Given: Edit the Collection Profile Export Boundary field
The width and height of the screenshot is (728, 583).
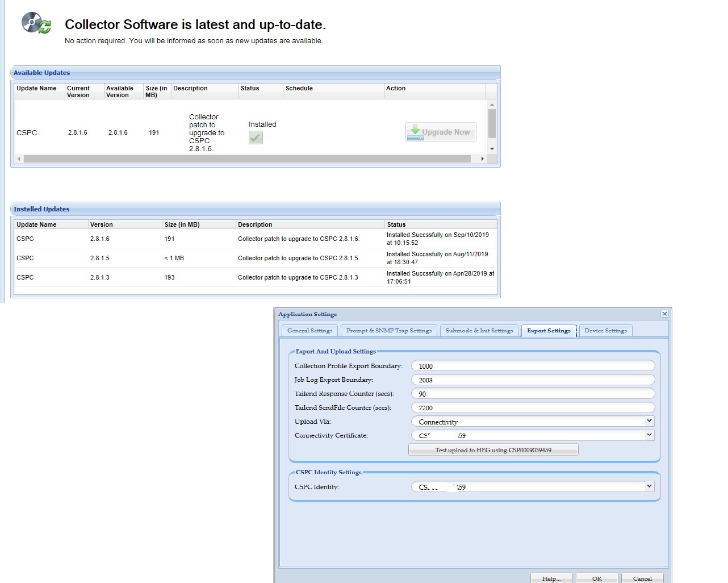Looking at the screenshot, I should [533, 366].
